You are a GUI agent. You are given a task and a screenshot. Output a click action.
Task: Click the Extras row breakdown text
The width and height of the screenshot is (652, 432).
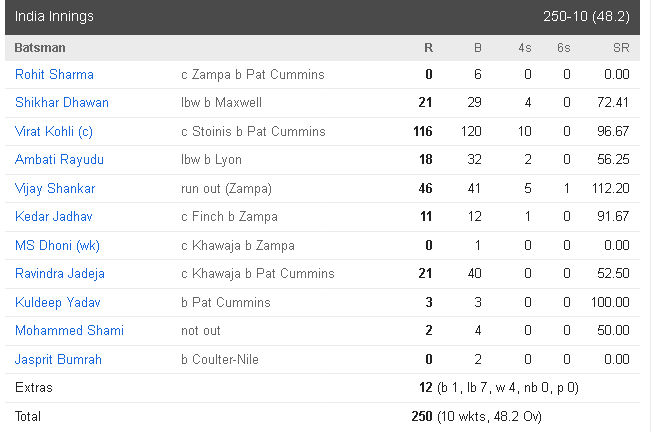[508, 388]
